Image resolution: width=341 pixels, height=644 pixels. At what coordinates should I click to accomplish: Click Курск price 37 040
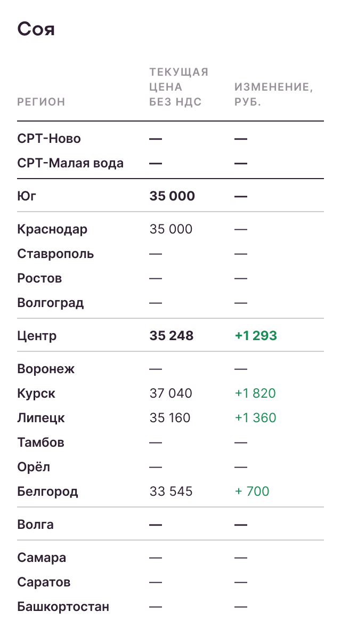(x=170, y=393)
